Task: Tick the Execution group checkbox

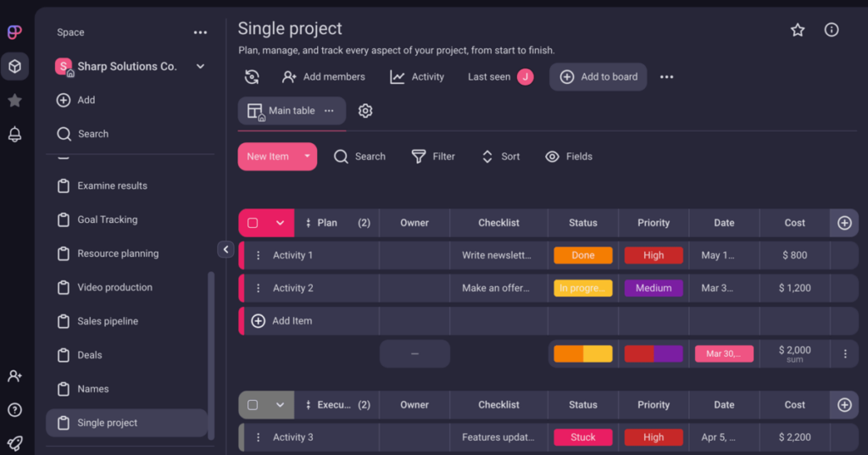Action: [253, 405]
